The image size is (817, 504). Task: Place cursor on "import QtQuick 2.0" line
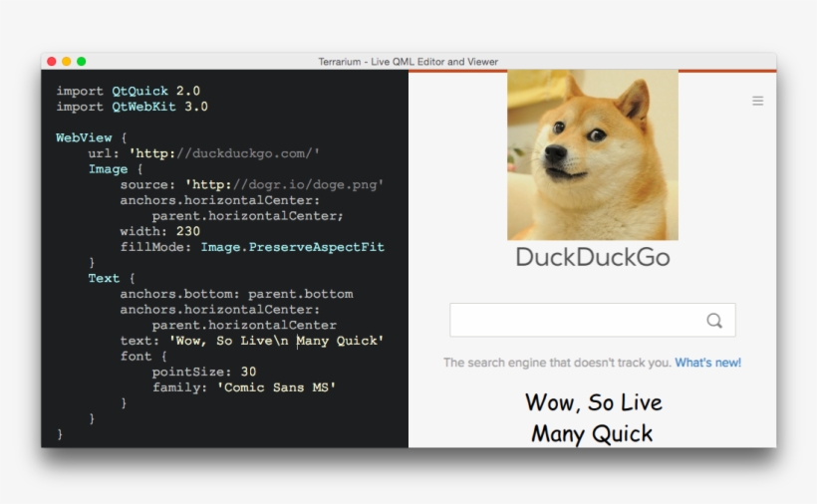[129, 91]
